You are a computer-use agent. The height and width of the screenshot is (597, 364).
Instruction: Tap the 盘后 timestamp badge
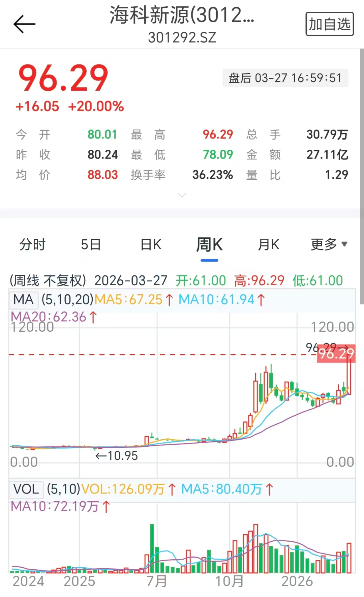(x=285, y=78)
